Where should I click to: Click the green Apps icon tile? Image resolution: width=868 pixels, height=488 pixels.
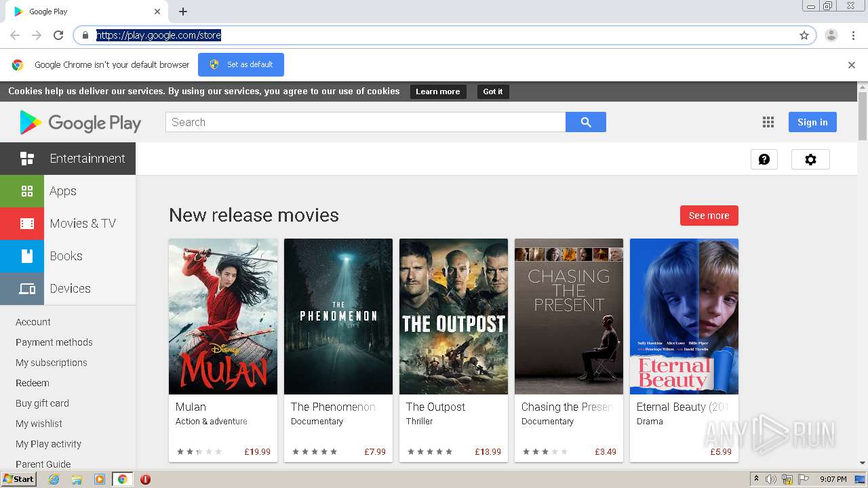click(22, 191)
